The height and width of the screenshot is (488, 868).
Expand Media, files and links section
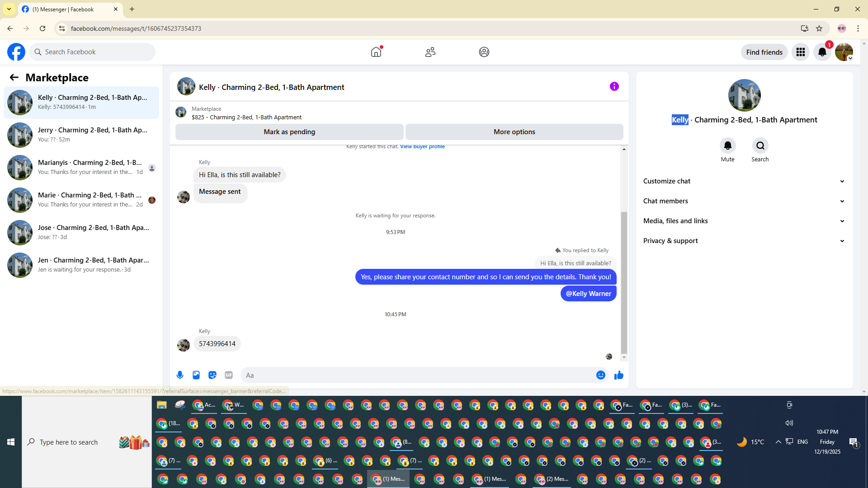744,221
